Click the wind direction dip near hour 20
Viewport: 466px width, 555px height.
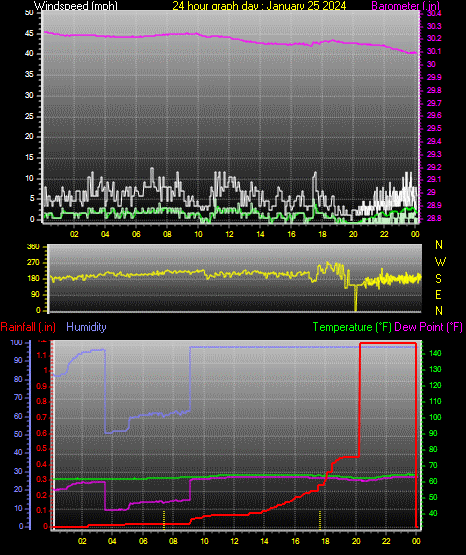(x=356, y=298)
